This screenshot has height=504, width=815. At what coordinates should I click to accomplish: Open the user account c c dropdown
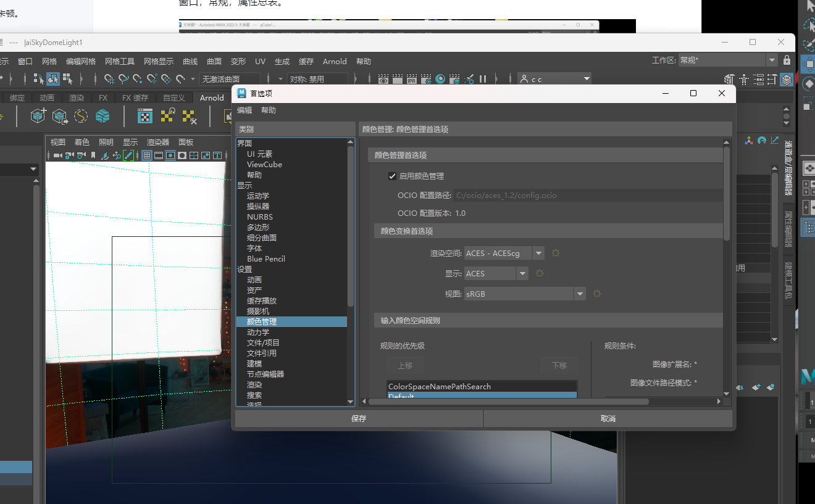pos(554,79)
